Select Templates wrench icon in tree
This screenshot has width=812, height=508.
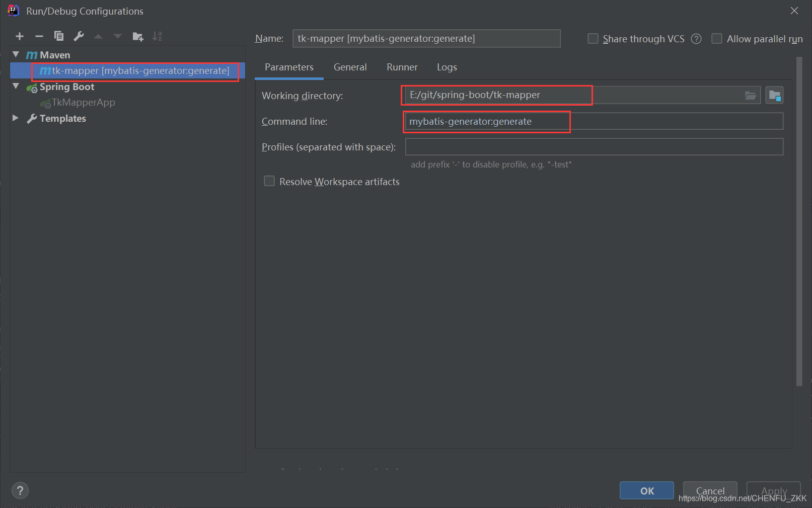pyautogui.click(x=32, y=119)
